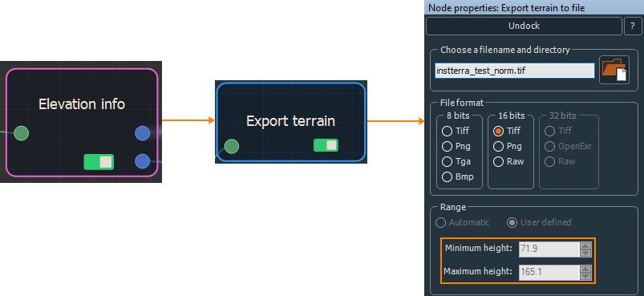Image resolution: width=644 pixels, height=296 pixels.
Task: Click lower blue output connector on Elevation info node
Action: coord(142,161)
